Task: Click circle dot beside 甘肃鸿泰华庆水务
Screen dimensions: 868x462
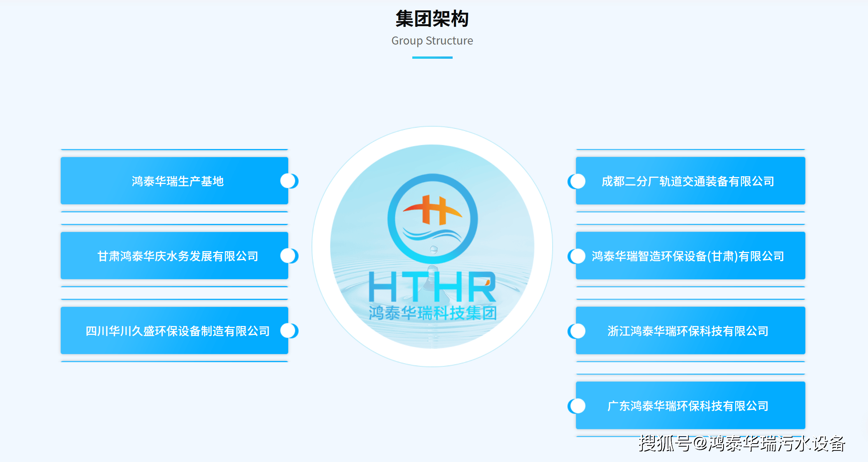Action: coord(288,256)
